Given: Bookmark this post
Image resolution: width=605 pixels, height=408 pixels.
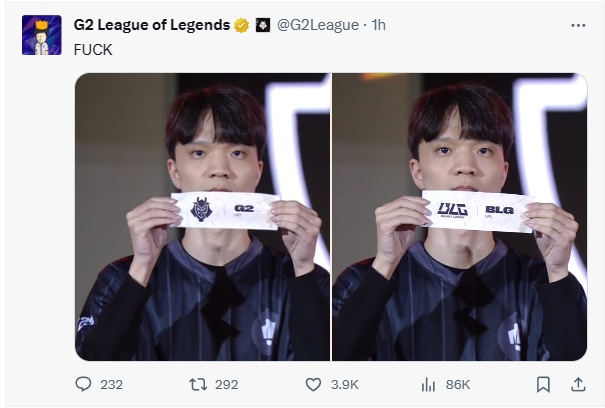Looking at the screenshot, I should [543, 384].
